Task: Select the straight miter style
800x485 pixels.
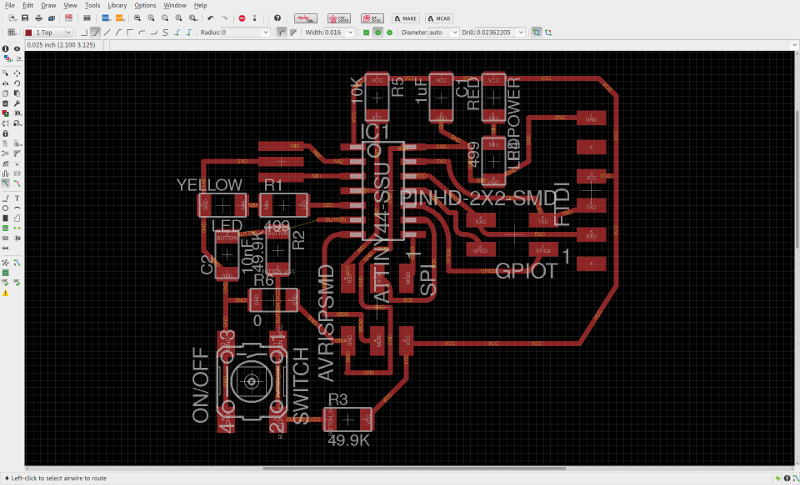Action: [293, 32]
